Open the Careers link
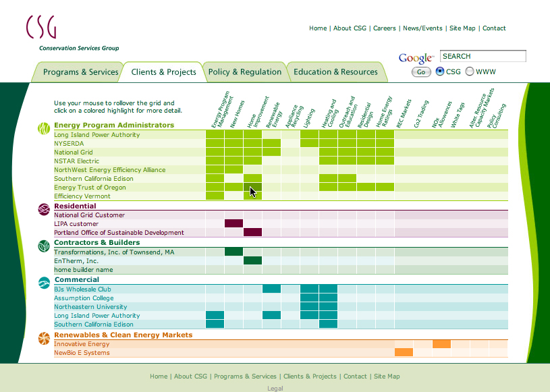The height and width of the screenshot is (392, 550). coord(385,28)
